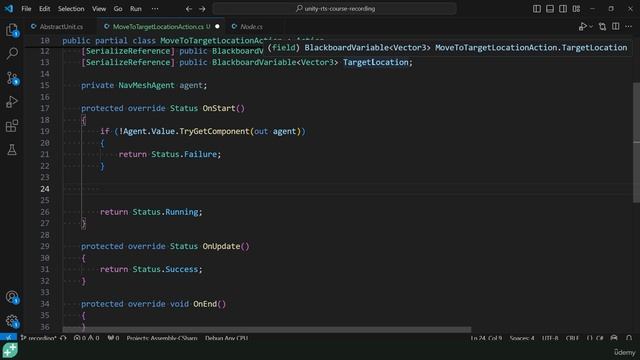The image size is (640, 360).
Task: Open the Explorer view in activity bar
Action: 12,30
